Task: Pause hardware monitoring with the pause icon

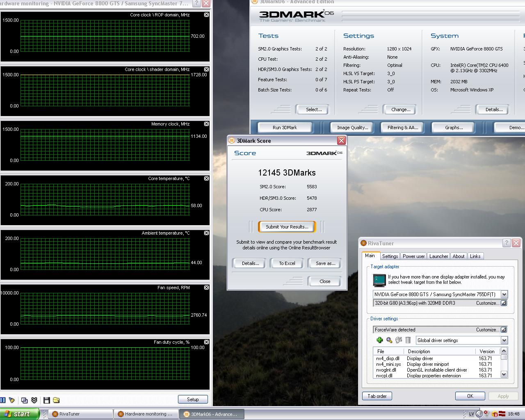Action: click(3, 400)
